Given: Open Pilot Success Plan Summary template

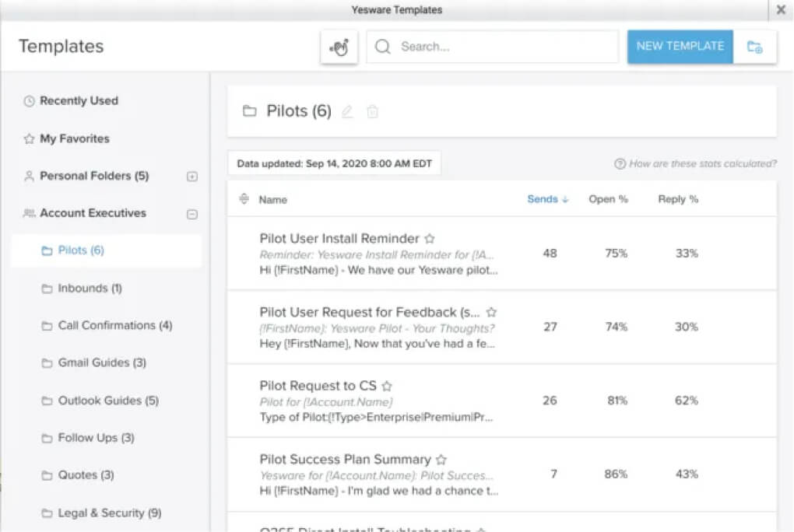Looking at the screenshot, I should tap(346, 459).
